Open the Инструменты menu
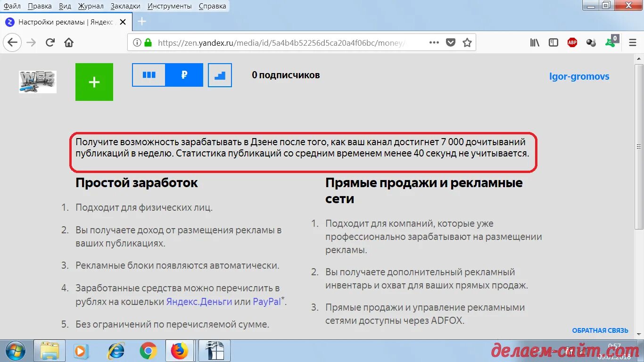Viewport: 644px width, 362px height. [x=169, y=6]
